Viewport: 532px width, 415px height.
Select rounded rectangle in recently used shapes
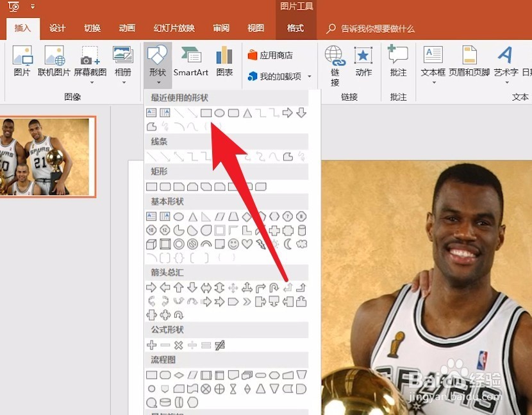coord(233,113)
